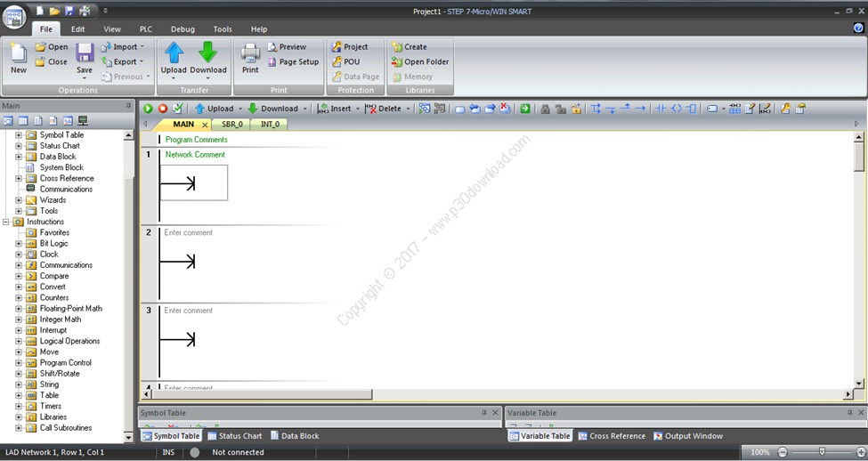Viewport: 868px width, 461px height.
Task: Toggle auto-hide pin on Symbol Table panel
Action: 483,413
